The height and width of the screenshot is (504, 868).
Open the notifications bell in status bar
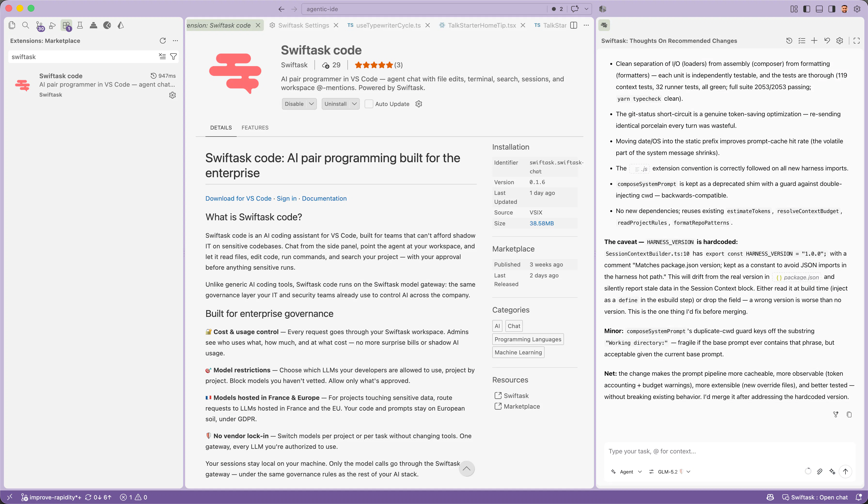pyautogui.click(x=859, y=497)
